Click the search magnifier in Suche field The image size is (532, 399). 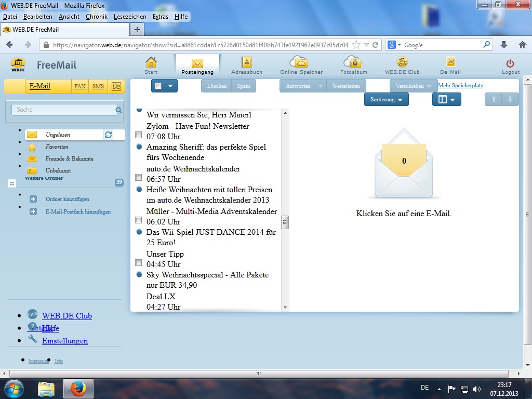[x=119, y=110]
